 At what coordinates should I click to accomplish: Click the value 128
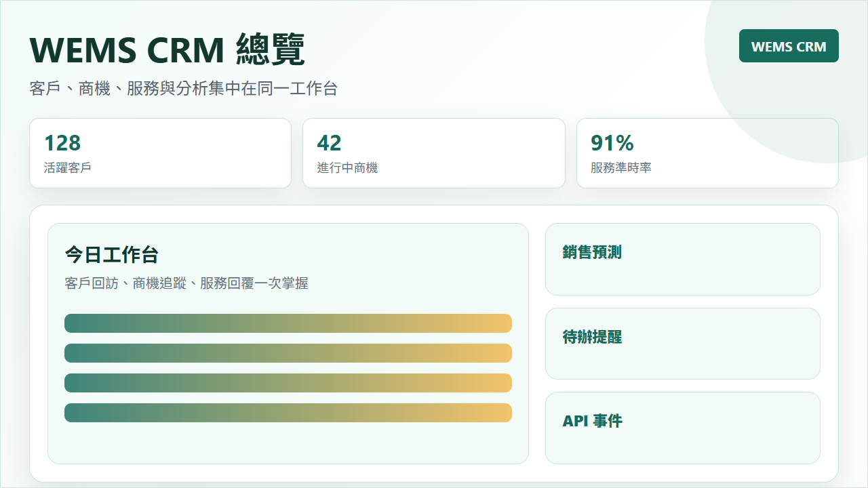[62, 143]
